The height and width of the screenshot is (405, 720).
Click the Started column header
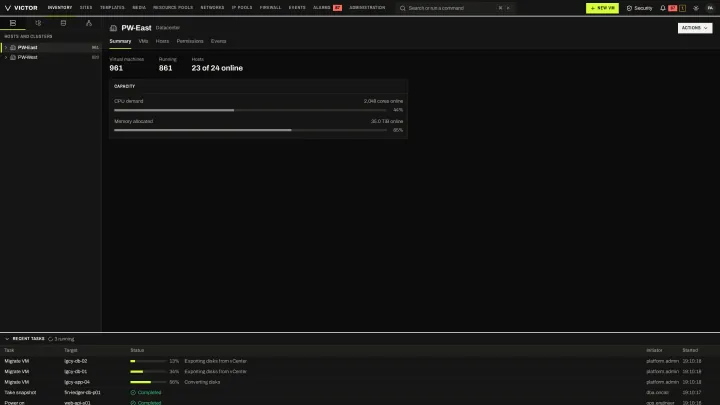690,350
